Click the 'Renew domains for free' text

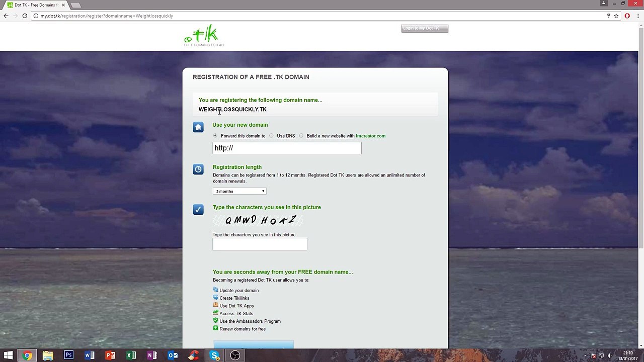click(243, 329)
